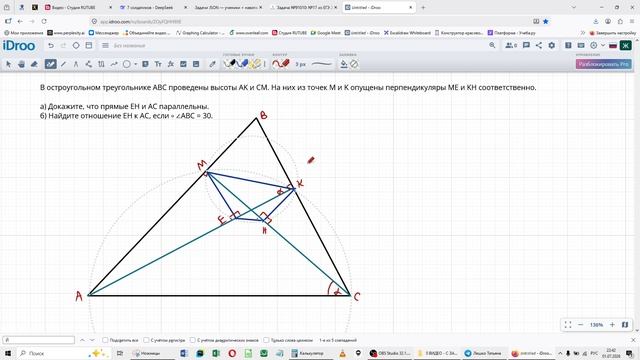Open the line style selector
Viewport: 640px width, 360px height.
(x=322, y=64)
